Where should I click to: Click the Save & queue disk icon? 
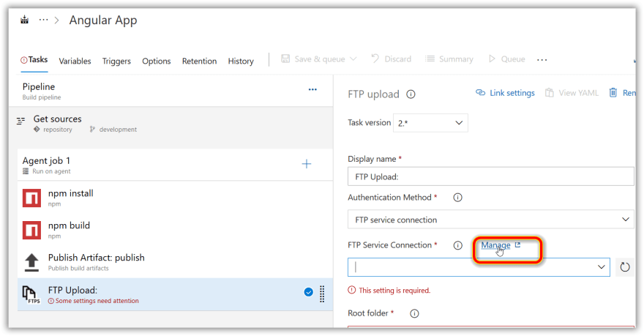click(x=285, y=59)
